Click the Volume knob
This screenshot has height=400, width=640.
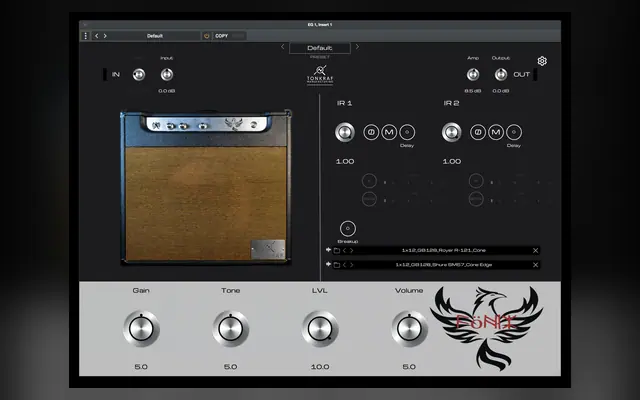pyautogui.click(x=409, y=329)
